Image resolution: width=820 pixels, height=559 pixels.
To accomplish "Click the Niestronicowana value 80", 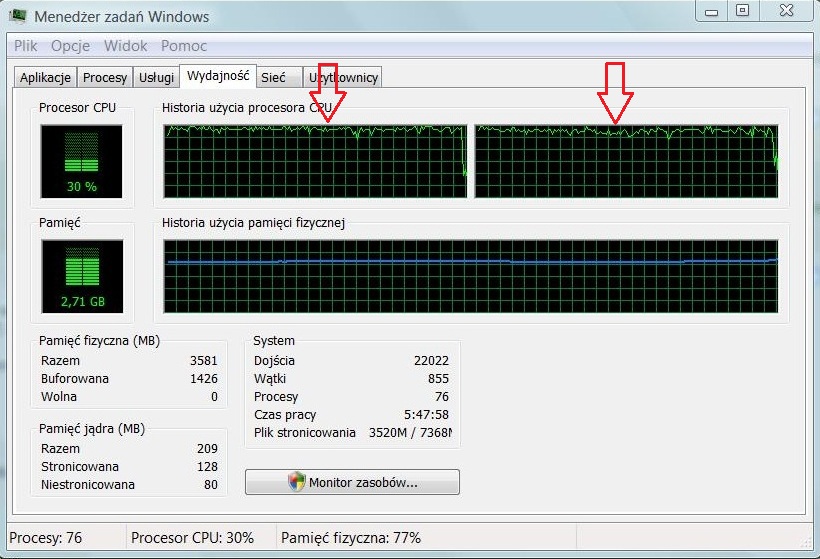I will [x=211, y=485].
